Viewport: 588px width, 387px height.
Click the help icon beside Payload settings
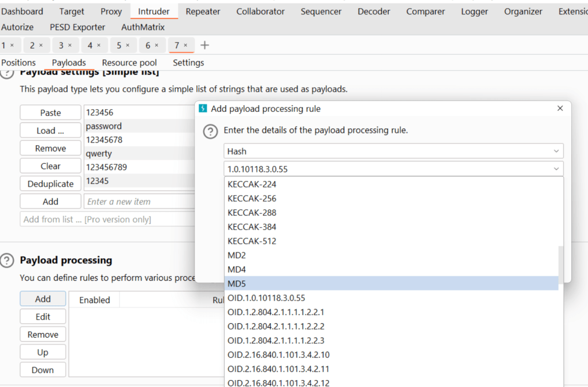[x=7, y=73]
